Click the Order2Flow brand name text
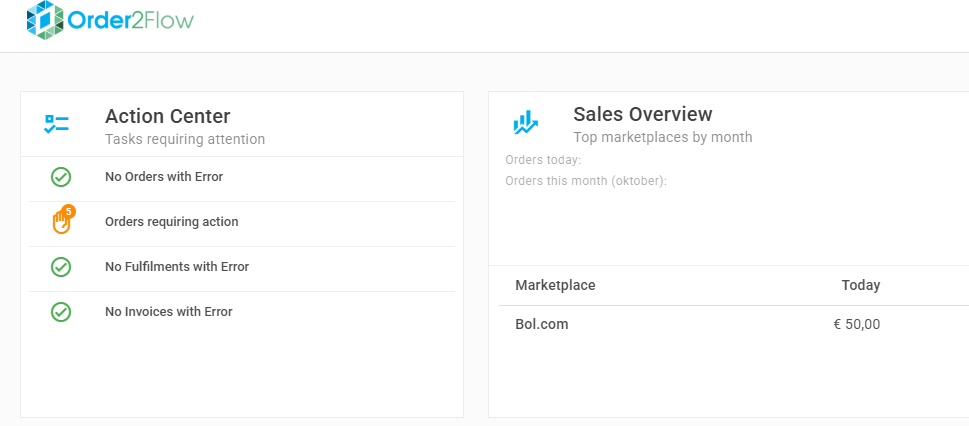Image resolution: width=969 pixels, height=426 pixels. [130, 19]
